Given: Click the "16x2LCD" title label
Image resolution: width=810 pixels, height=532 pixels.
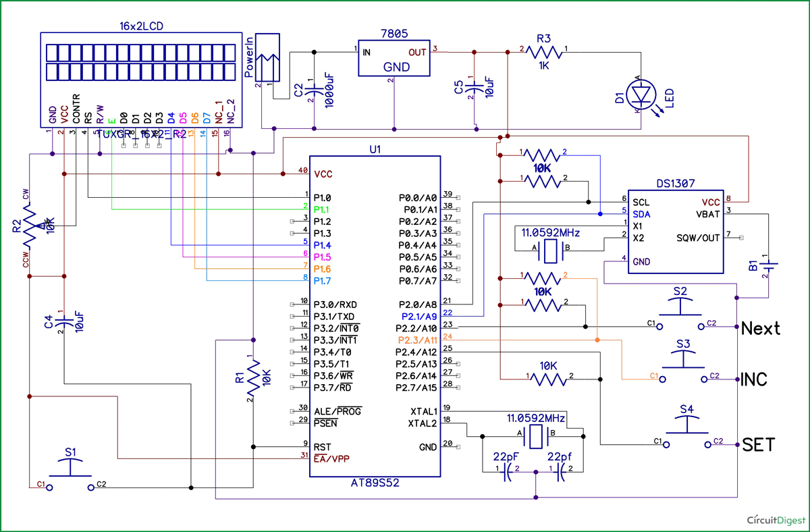Looking at the screenshot, I should (x=141, y=26).
